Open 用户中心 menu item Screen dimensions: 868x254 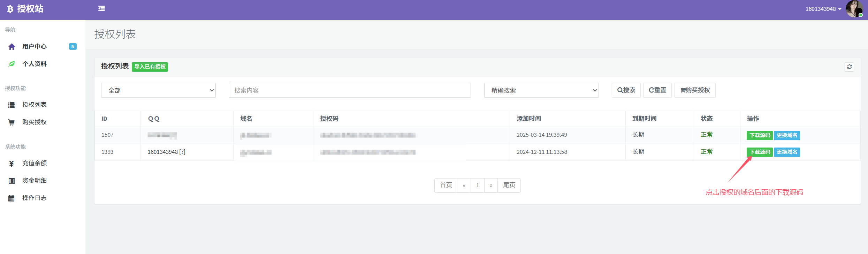[35, 47]
